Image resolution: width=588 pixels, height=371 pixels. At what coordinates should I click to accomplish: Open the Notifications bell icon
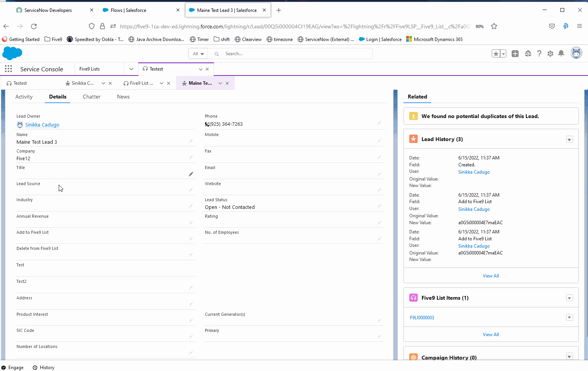coord(561,54)
